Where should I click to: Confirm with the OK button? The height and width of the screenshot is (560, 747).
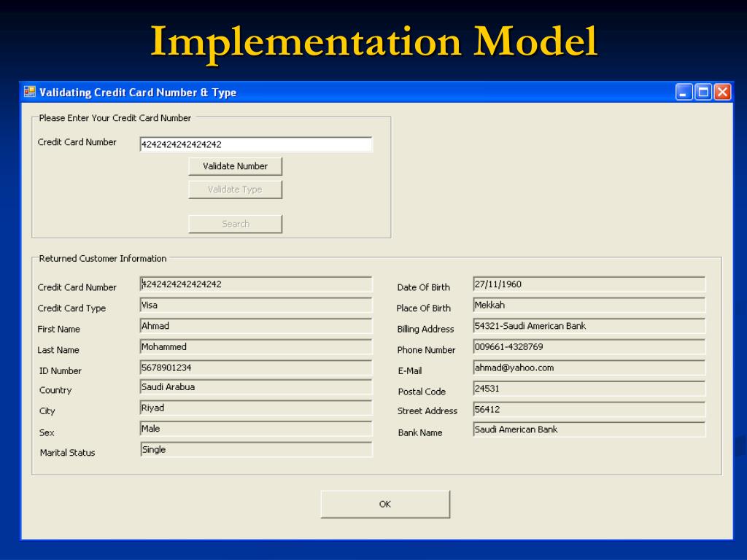click(x=385, y=504)
